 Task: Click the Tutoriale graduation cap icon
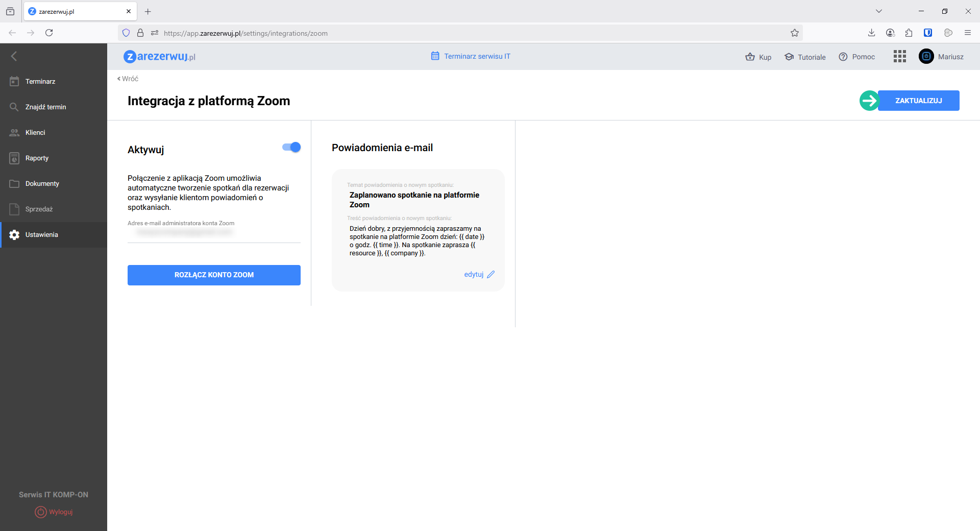click(789, 57)
